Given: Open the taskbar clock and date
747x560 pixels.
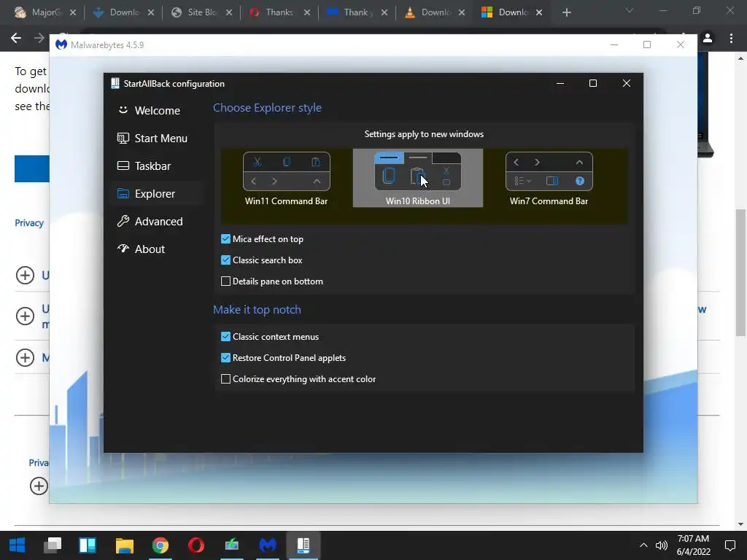Looking at the screenshot, I should point(694,545).
